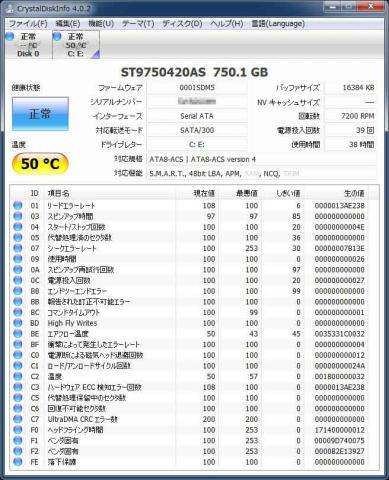The image size is (389, 480).
Task: Click status orb for ID 03 row
Action: 18,216
